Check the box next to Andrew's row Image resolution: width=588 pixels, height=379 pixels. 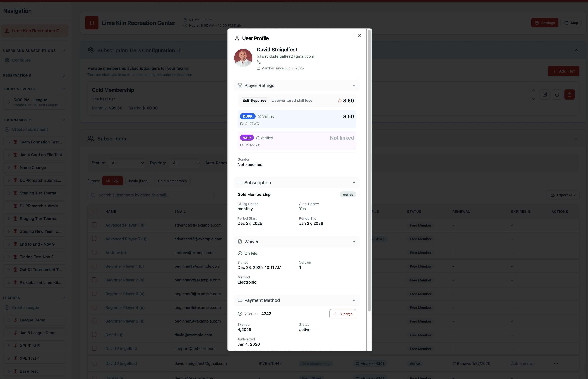point(94,252)
